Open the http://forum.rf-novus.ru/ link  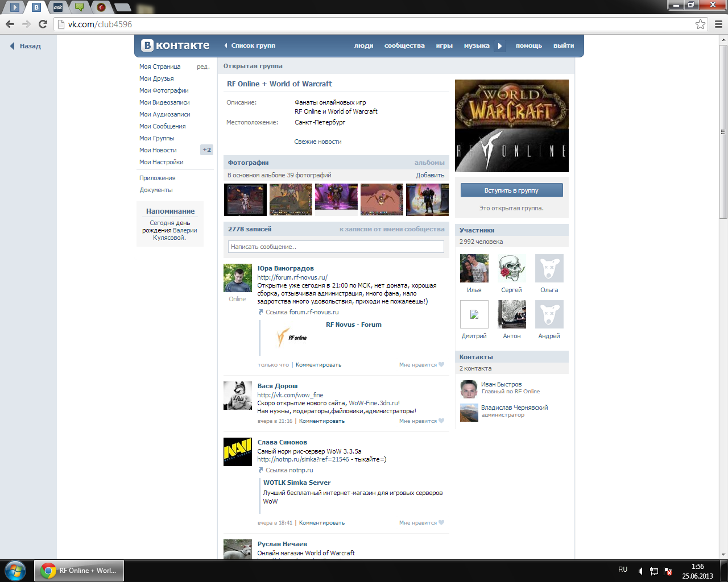(292, 277)
